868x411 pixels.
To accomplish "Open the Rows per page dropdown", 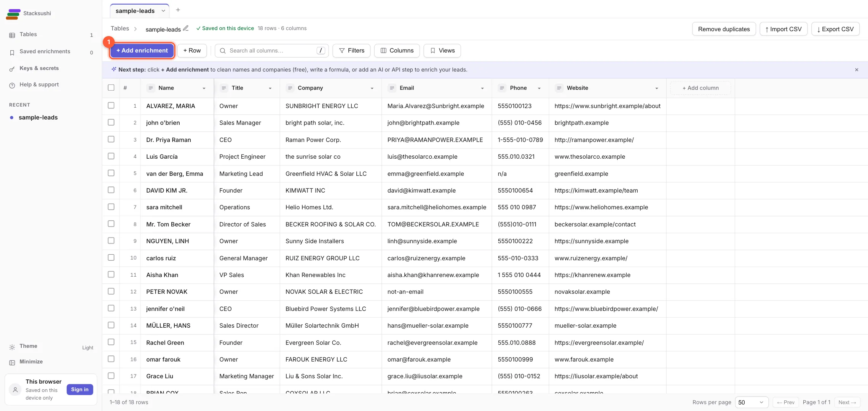I will (751, 402).
